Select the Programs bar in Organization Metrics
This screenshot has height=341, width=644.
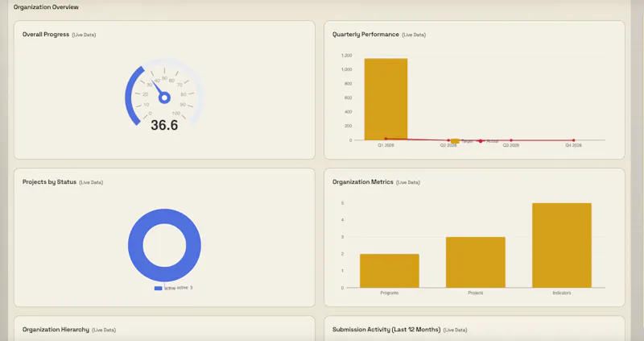390,271
